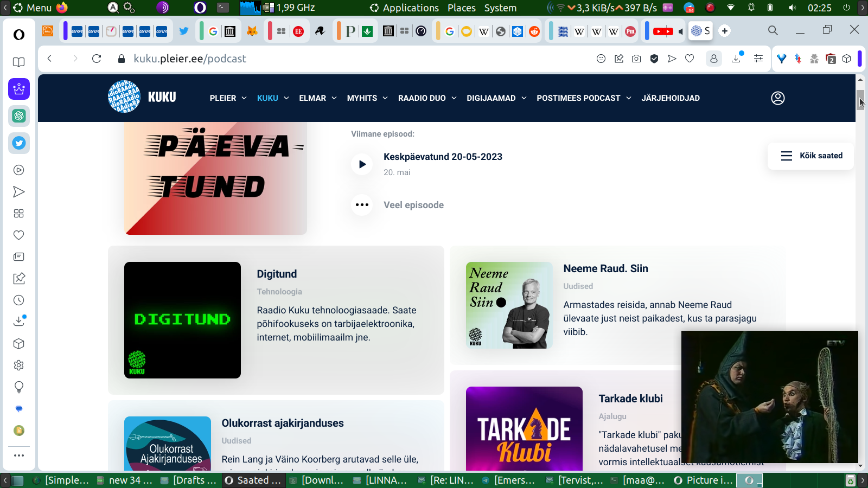Switch to the YouTube browser tab
Image resolution: width=868 pixels, height=488 pixels.
(x=663, y=31)
